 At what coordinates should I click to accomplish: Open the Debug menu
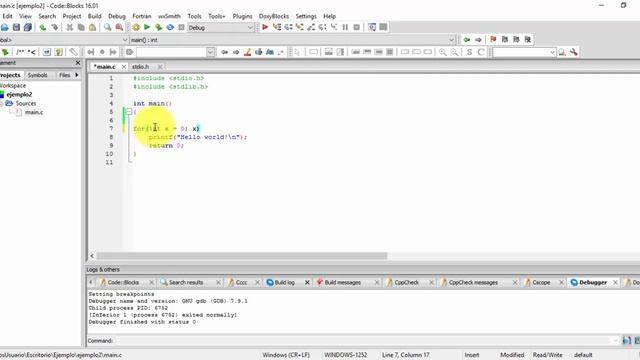[117, 16]
